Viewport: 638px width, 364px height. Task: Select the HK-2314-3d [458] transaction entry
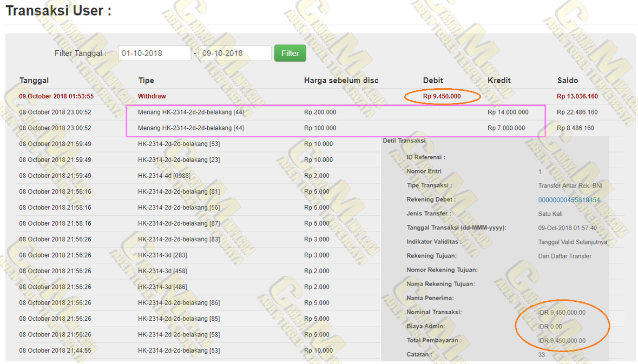162,271
